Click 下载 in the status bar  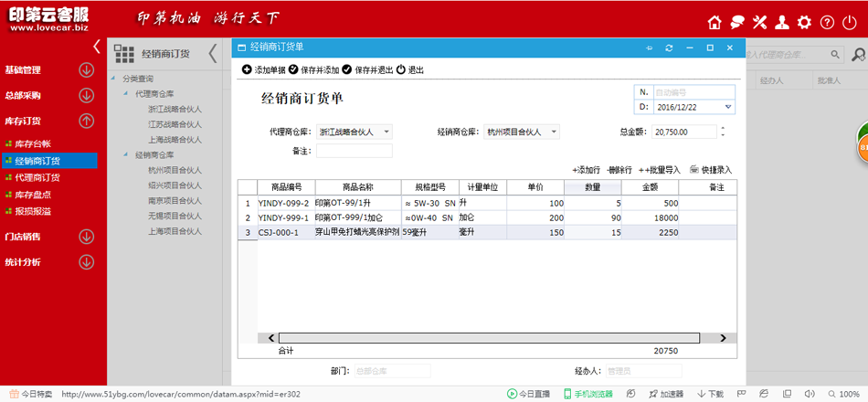(710, 395)
